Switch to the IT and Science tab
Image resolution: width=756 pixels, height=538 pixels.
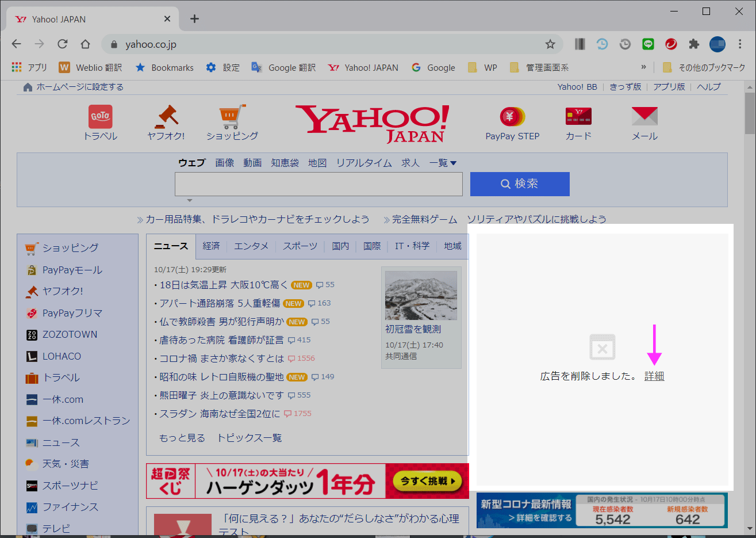[412, 246]
